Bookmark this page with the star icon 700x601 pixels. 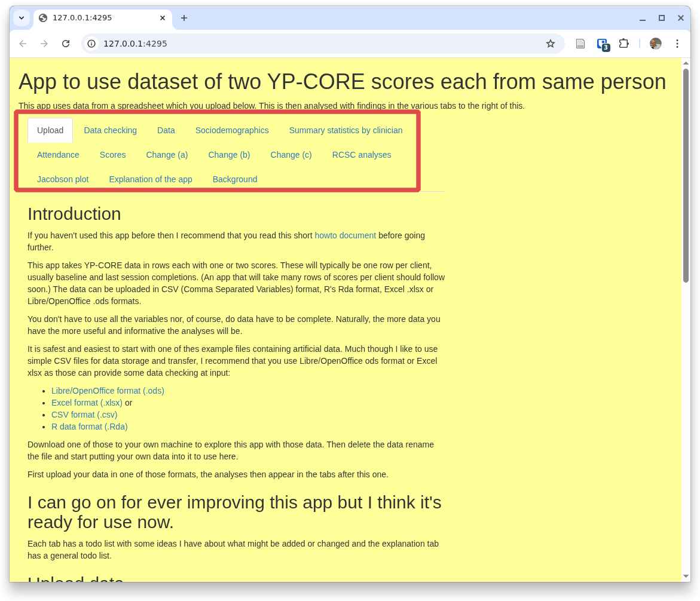tap(550, 44)
